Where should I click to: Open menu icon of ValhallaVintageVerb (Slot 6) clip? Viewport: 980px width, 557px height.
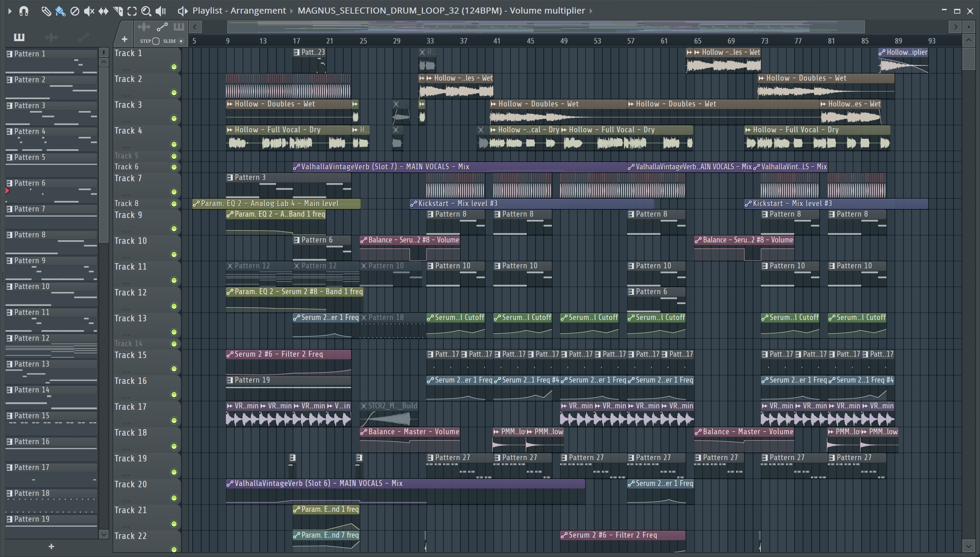click(230, 484)
